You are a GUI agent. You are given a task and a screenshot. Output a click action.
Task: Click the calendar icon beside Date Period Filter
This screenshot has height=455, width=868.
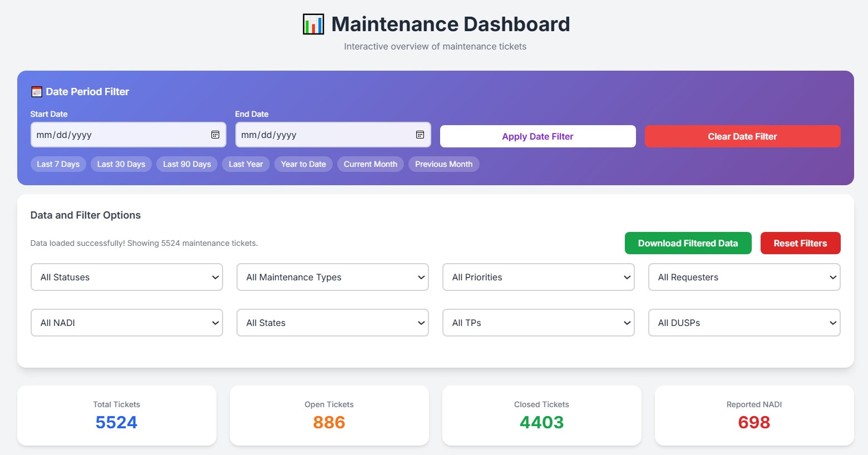(x=37, y=92)
